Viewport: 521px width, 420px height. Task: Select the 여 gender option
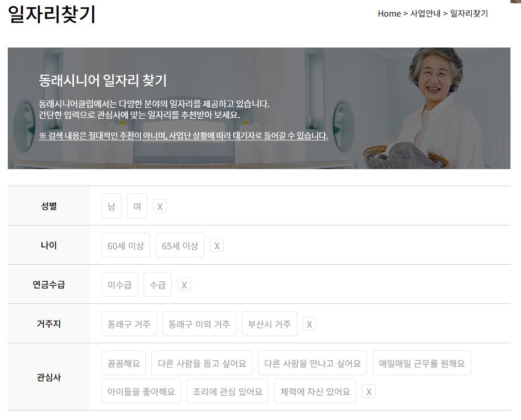coord(137,206)
